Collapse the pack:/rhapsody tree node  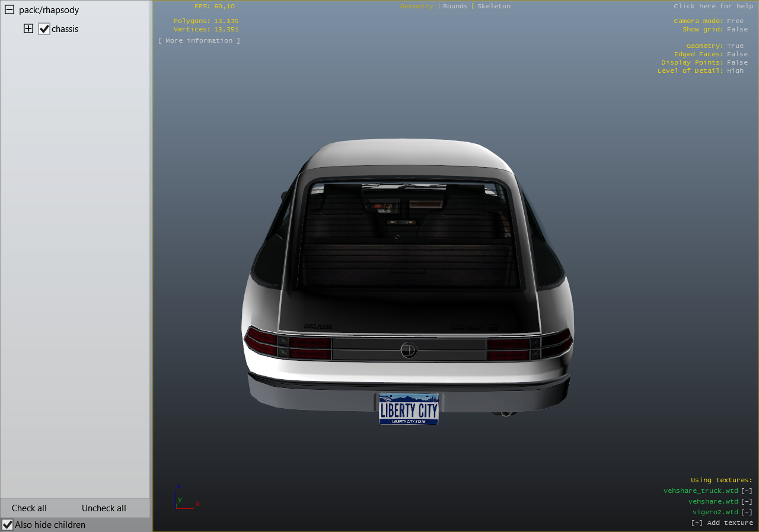(9, 10)
